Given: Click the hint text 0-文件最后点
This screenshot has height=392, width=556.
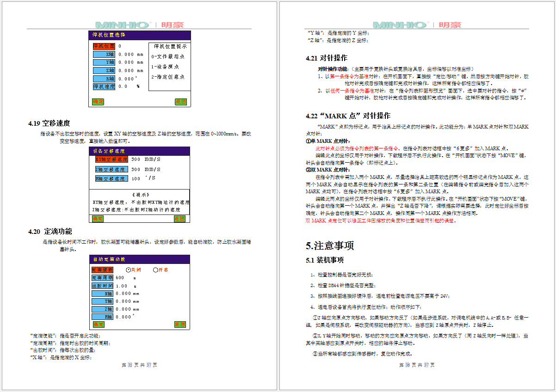Looking at the screenshot, I should click(168, 56).
